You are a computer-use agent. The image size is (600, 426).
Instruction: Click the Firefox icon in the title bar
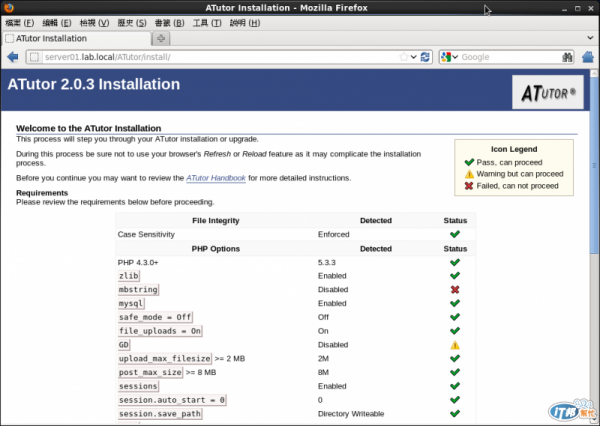click(x=9, y=8)
